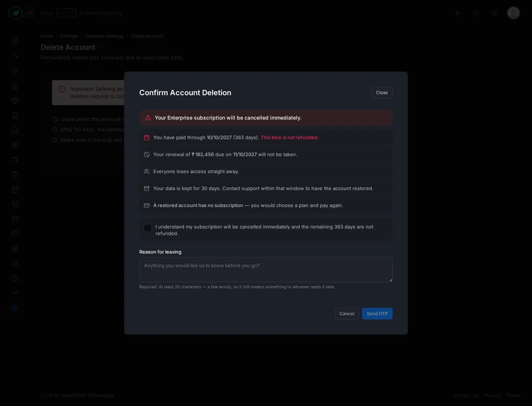
Task: Open Contact Us footer link
Action: click(x=466, y=395)
